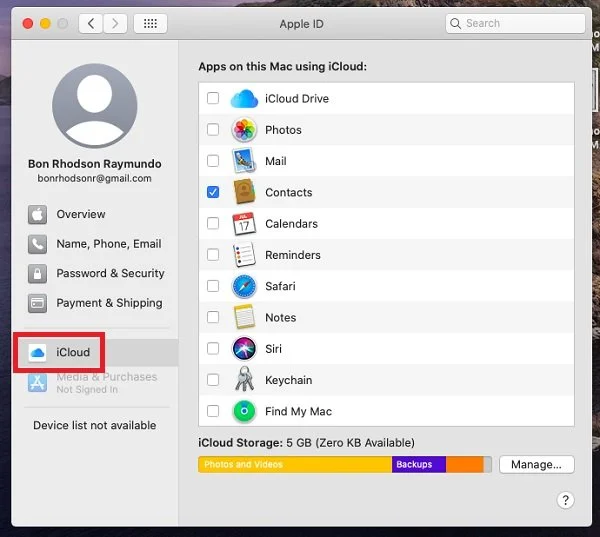Image resolution: width=600 pixels, height=537 pixels.
Task: Open the Password & Security section label
Action: click(x=111, y=273)
